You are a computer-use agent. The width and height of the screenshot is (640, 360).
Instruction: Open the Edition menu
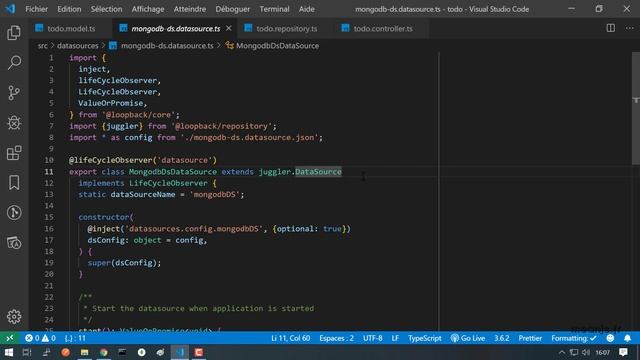click(69, 9)
